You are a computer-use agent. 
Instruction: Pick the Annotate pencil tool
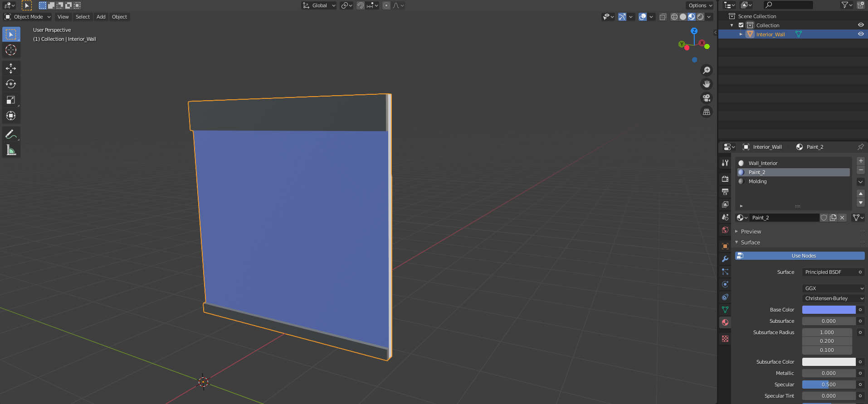(11, 134)
